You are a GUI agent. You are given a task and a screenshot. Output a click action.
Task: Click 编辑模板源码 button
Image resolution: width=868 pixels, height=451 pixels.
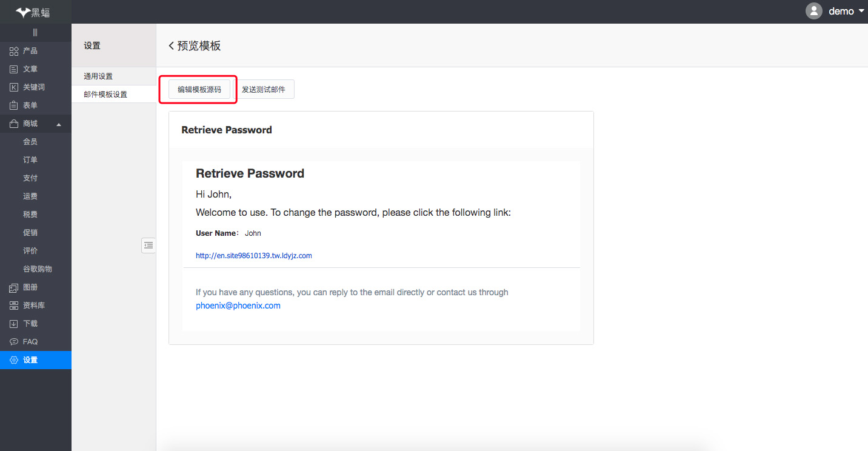tap(199, 90)
